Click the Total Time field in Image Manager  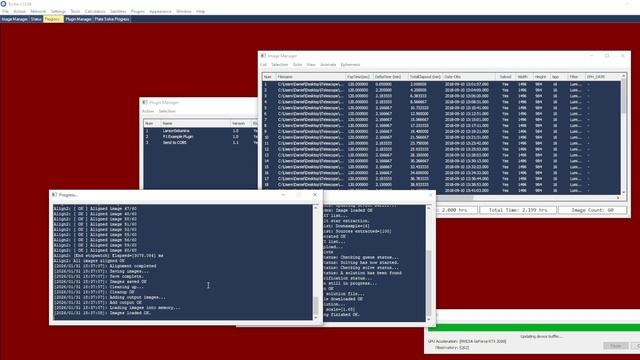pyautogui.click(x=518, y=210)
